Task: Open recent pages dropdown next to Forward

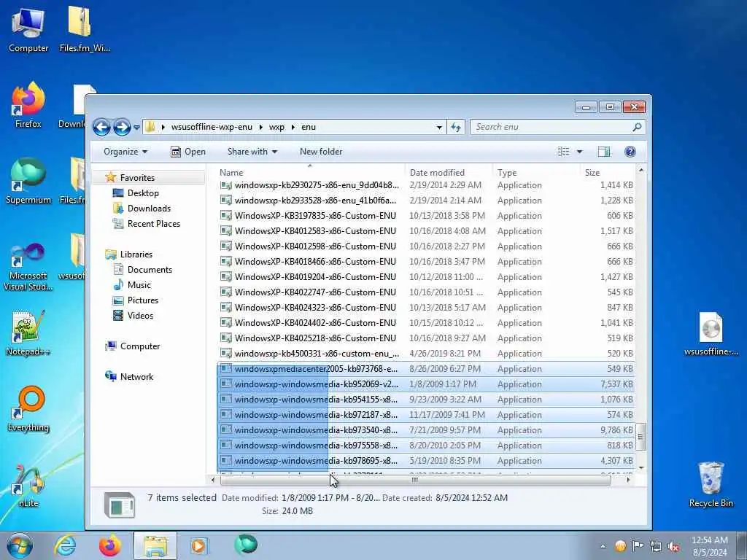Action: [136, 128]
